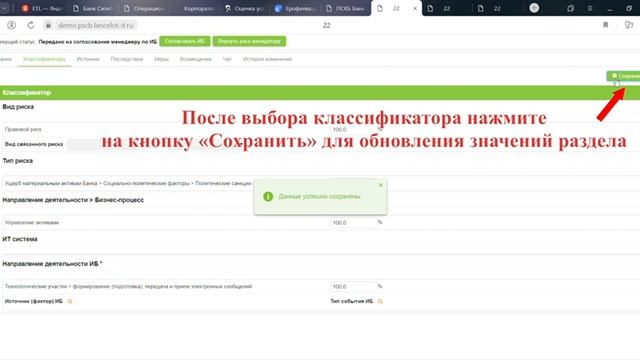640x360 pixels.
Task: Switch to the Оценка browser tab
Action: click(x=245, y=8)
